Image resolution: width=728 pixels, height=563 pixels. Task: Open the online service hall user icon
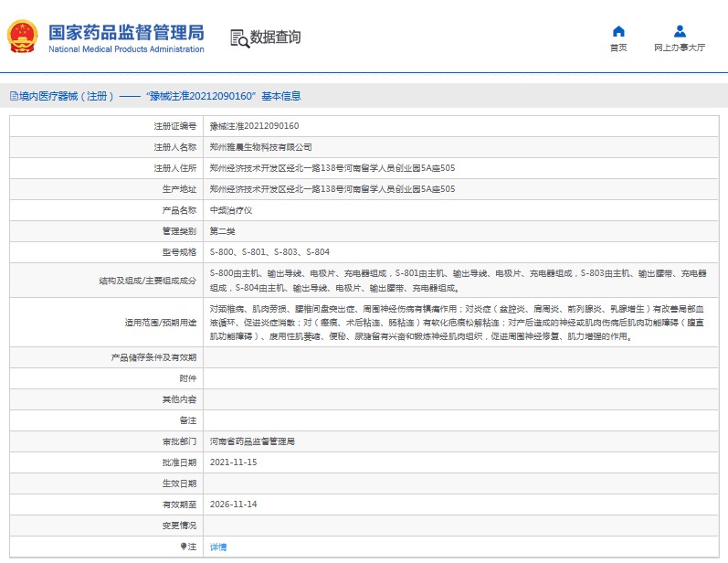(680, 31)
